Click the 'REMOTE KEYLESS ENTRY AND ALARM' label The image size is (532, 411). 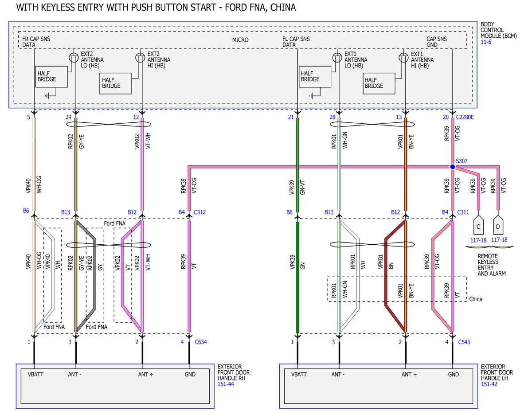(x=492, y=265)
